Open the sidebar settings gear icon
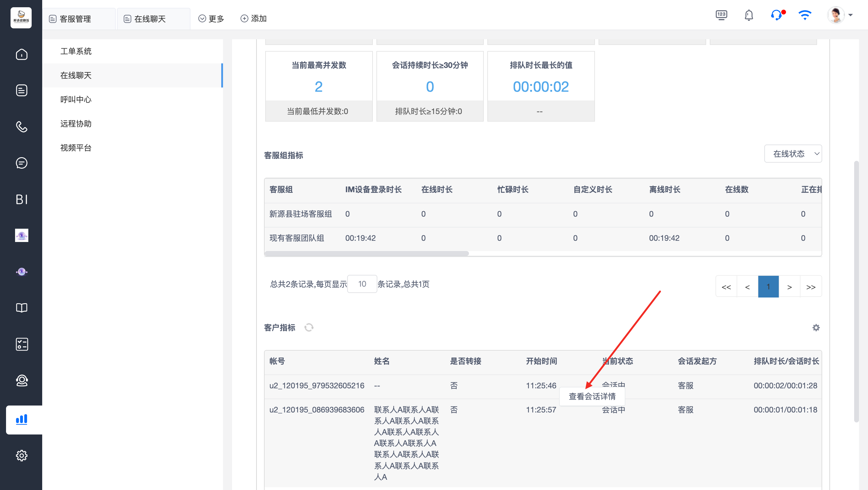The height and width of the screenshot is (490, 868). (22, 456)
